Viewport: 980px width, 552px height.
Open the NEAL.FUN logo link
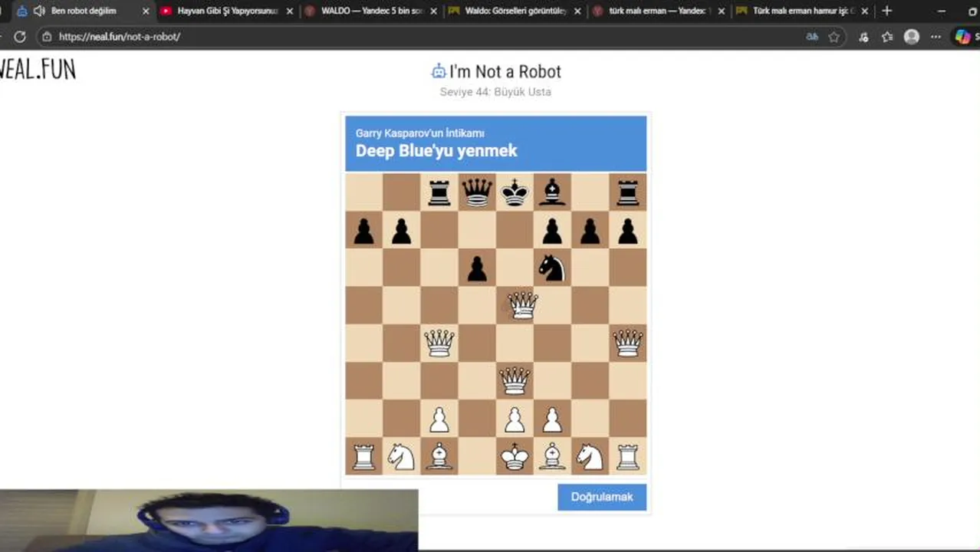coord(37,70)
